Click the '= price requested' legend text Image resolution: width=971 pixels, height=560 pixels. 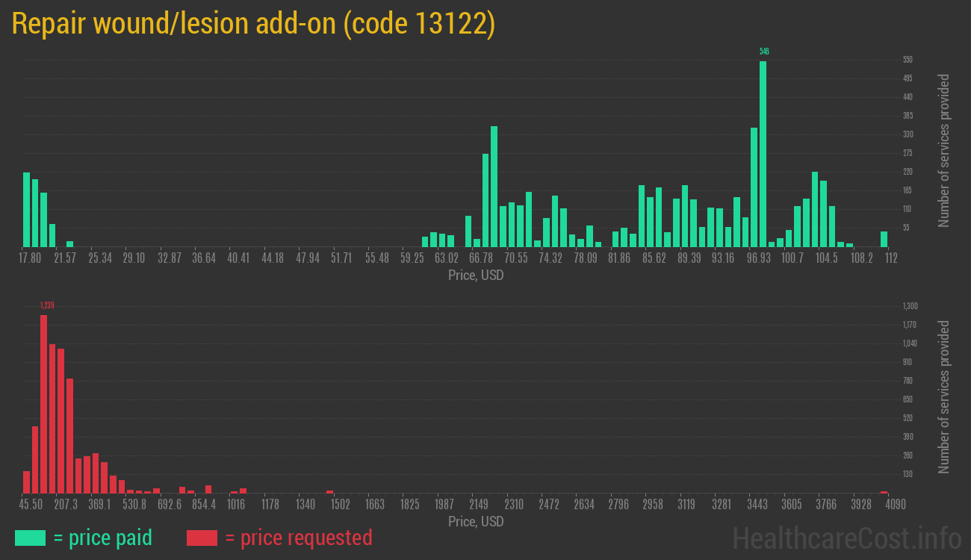tap(298, 538)
